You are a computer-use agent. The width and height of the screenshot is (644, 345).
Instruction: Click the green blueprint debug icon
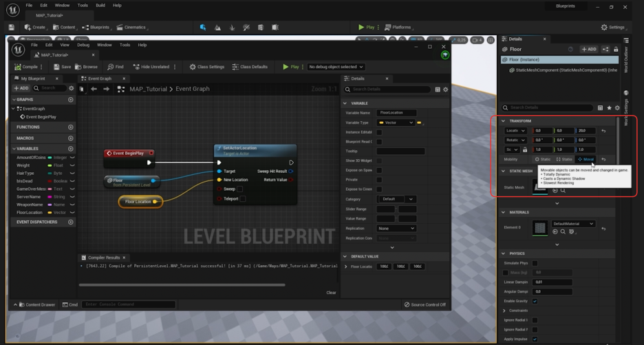444,55
